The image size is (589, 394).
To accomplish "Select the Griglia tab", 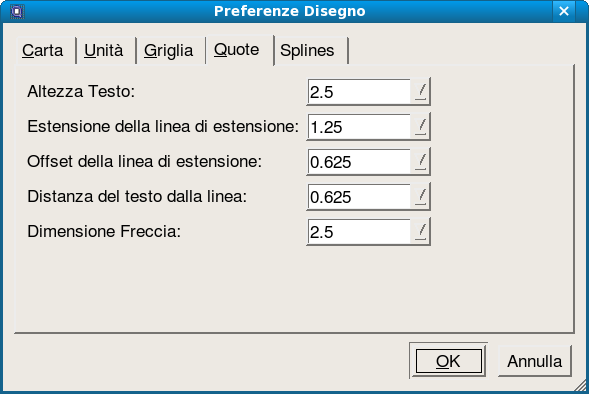I will [x=171, y=51].
